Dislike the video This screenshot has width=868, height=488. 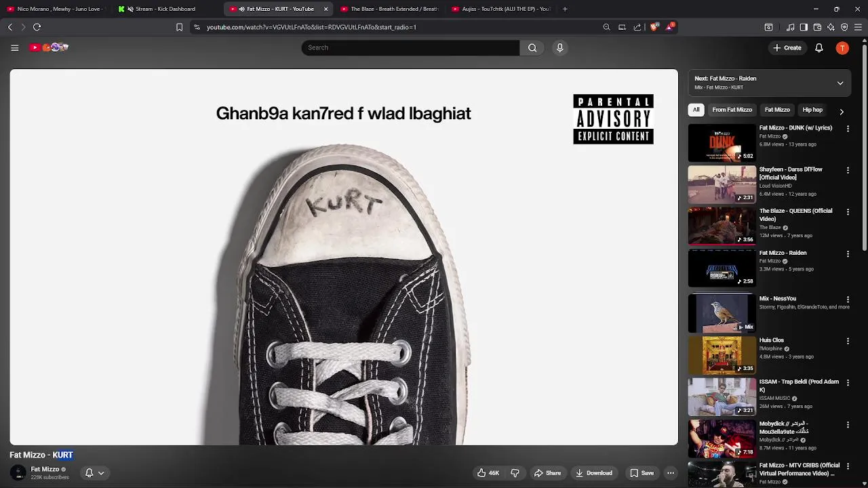515,473
